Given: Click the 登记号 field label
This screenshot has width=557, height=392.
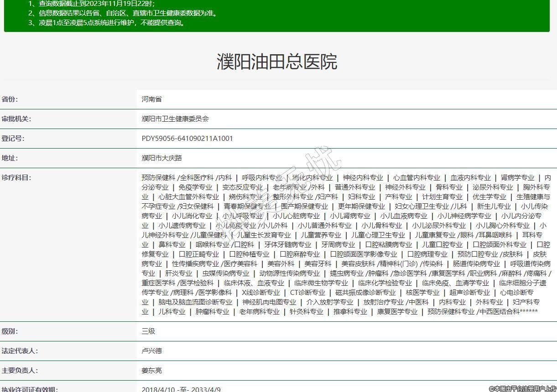Looking at the screenshot, I should click(x=13, y=139).
